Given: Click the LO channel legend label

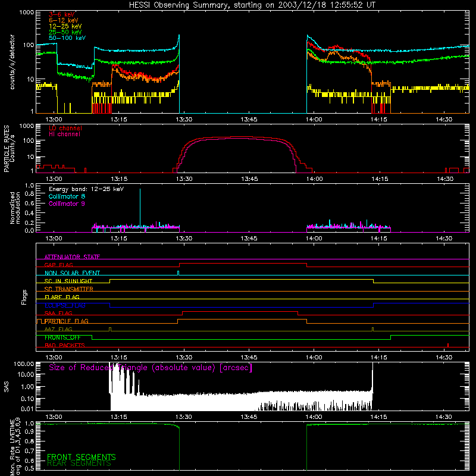Looking at the screenshot, I should (65, 128).
